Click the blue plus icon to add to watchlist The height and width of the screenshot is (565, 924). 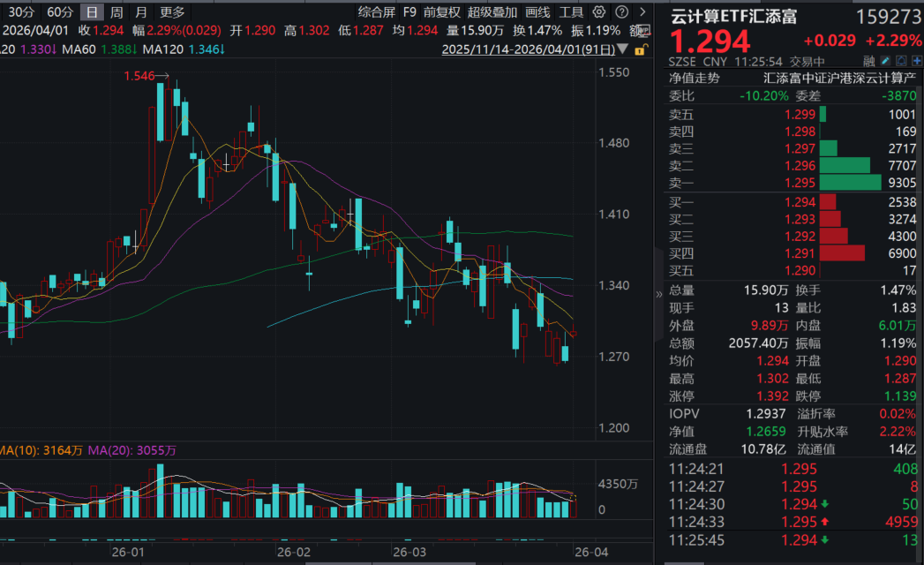pos(917,60)
